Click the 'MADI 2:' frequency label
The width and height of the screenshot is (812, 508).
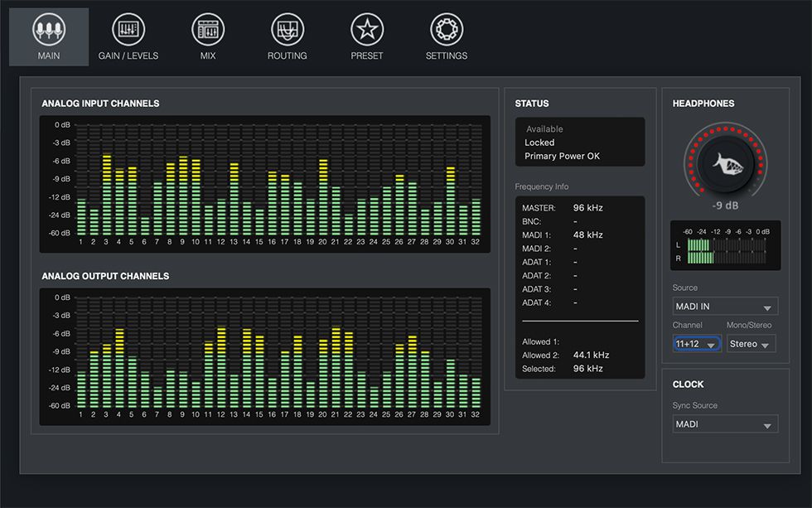(536, 249)
